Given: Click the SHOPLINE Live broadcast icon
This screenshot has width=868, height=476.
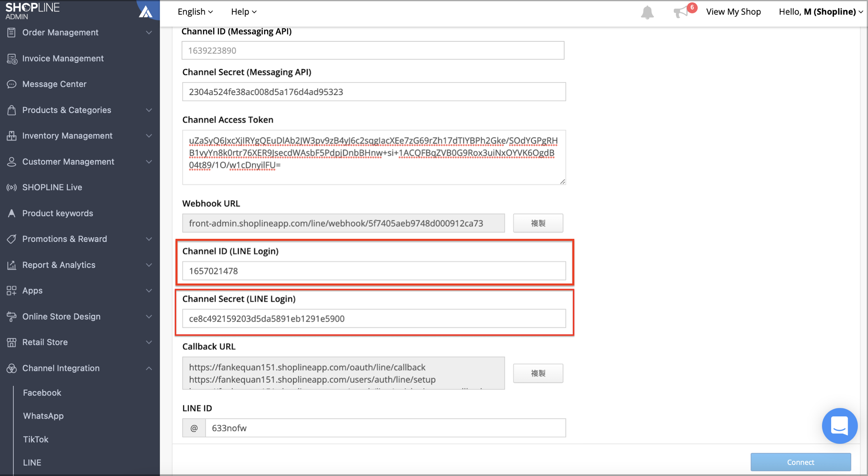Looking at the screenshot, I should click(11, 187).
